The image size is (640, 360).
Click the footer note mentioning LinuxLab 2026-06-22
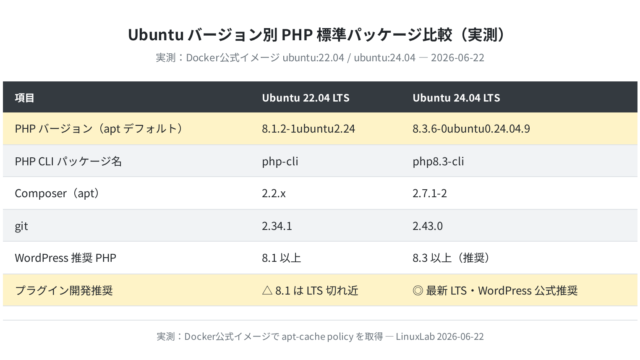click(x=320, y=336)
